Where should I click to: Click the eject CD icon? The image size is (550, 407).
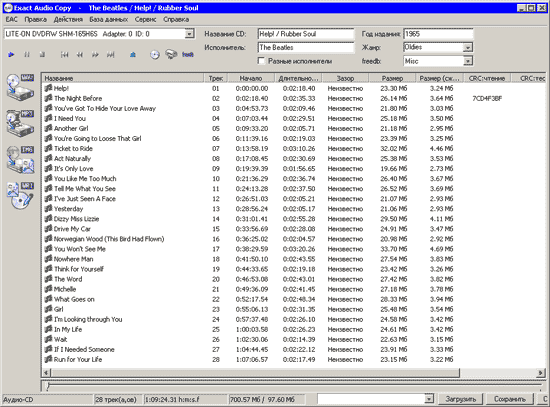(133, 54)
